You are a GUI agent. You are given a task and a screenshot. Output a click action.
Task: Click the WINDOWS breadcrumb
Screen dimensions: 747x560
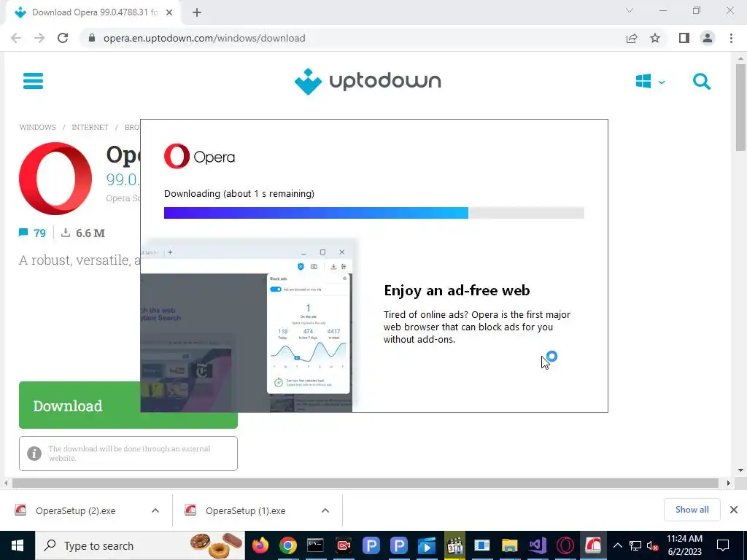(x=38, y=127)
